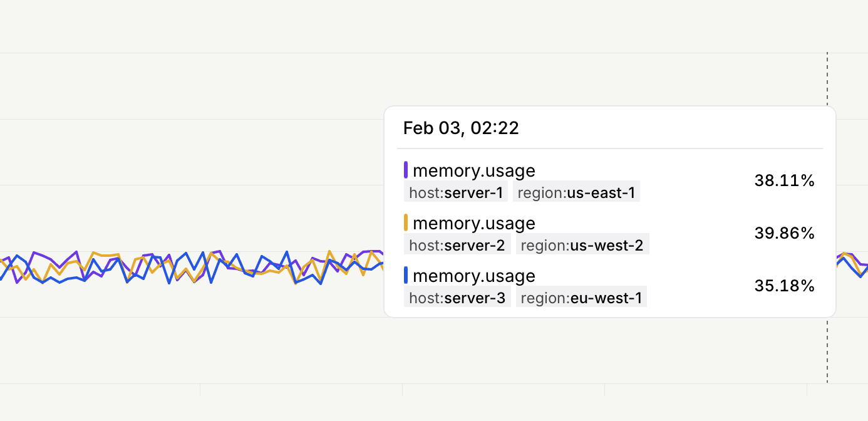Click the blue server-3 color swatch
The image size is (868, 421).
pos(406,276)
